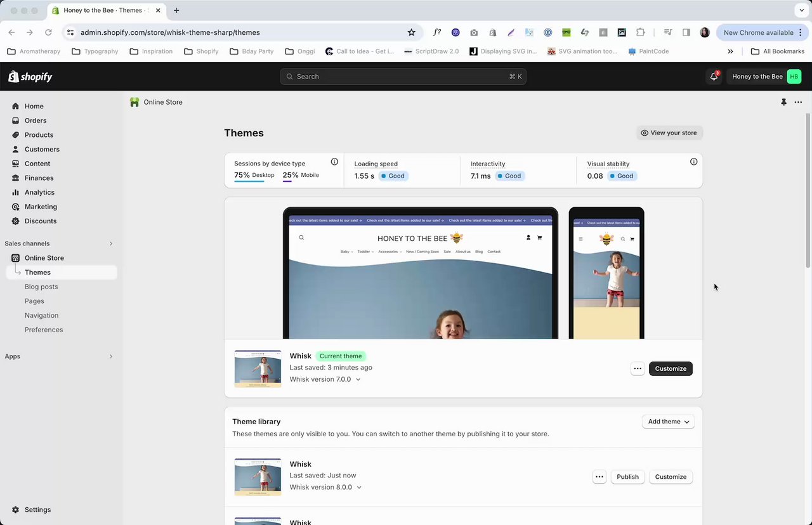Click the info icon beside Visual stability

pyautogui.click(x=693, y=162)
